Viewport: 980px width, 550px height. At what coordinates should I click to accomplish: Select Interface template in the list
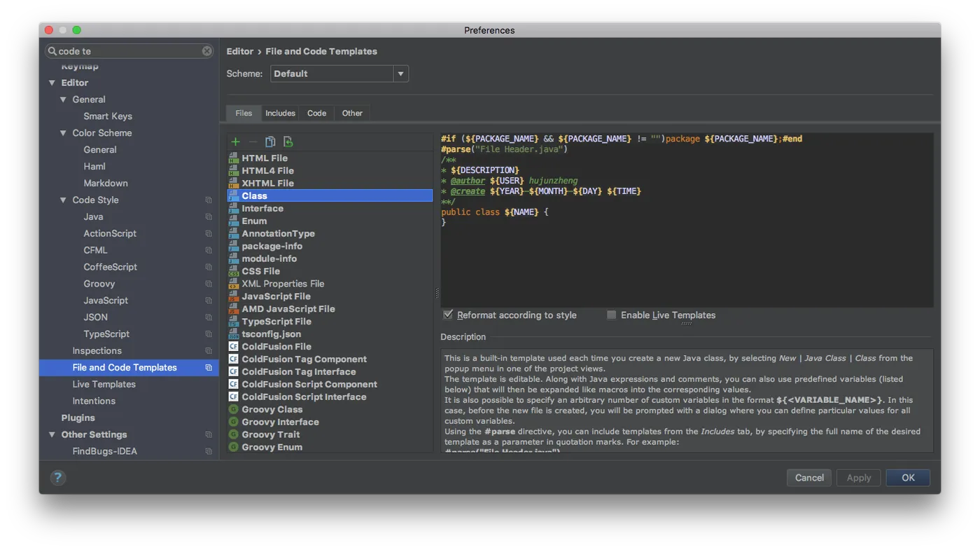tap(262, 208)
